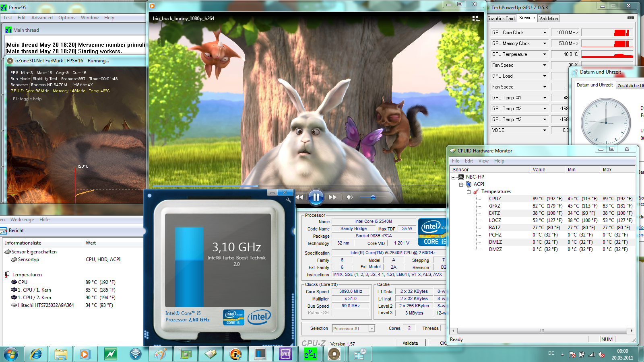
Task: Click the Bericht toolbar button
Action: click(x=12, y=230)
